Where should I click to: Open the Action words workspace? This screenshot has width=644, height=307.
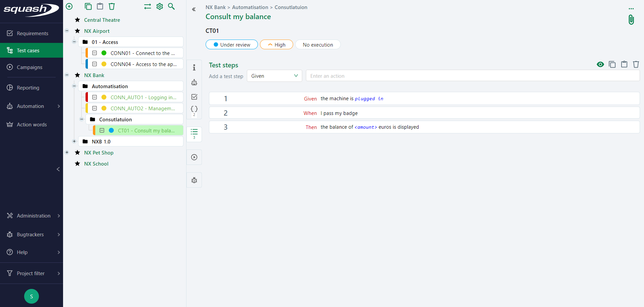pos(32,124)
